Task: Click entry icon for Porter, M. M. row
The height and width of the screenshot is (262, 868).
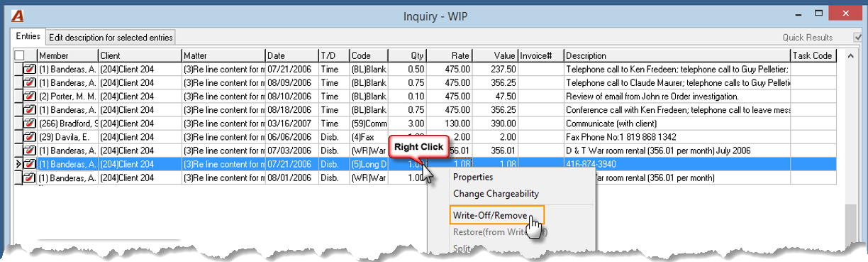Action: (30, 97)
